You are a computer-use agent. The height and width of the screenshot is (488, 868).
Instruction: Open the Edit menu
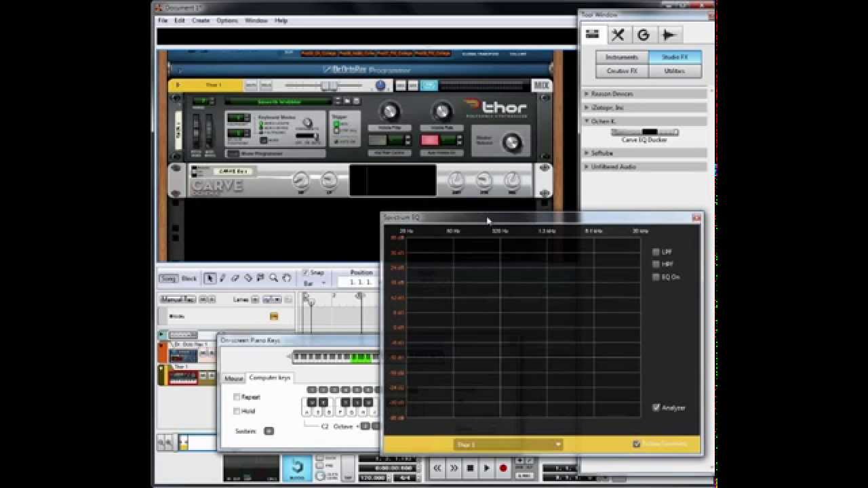(180, 21)
